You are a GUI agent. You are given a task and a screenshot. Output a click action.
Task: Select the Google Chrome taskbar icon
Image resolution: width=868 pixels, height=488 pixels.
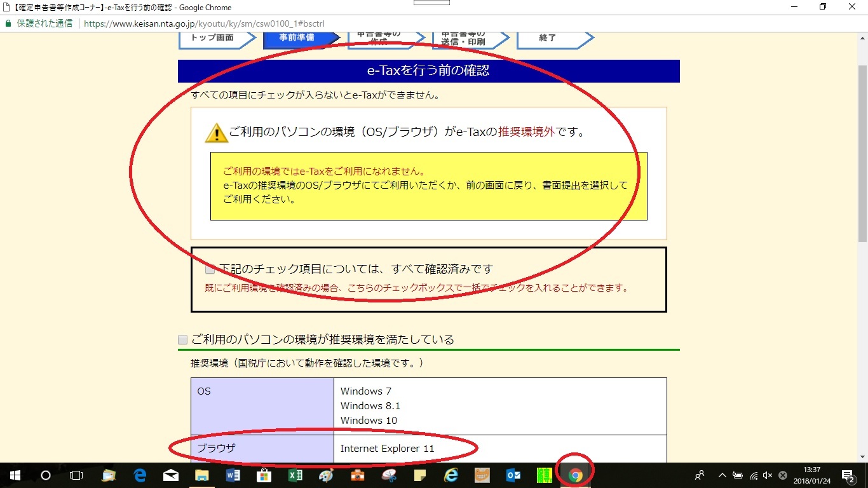575,475
